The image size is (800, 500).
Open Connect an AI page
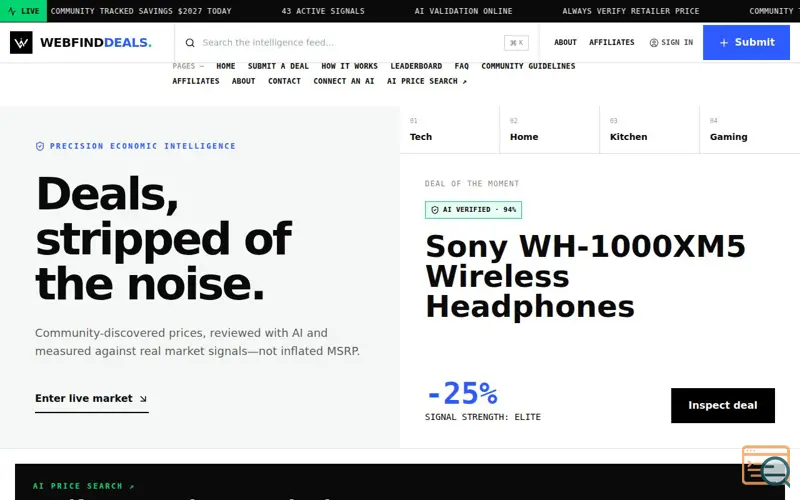344,81
